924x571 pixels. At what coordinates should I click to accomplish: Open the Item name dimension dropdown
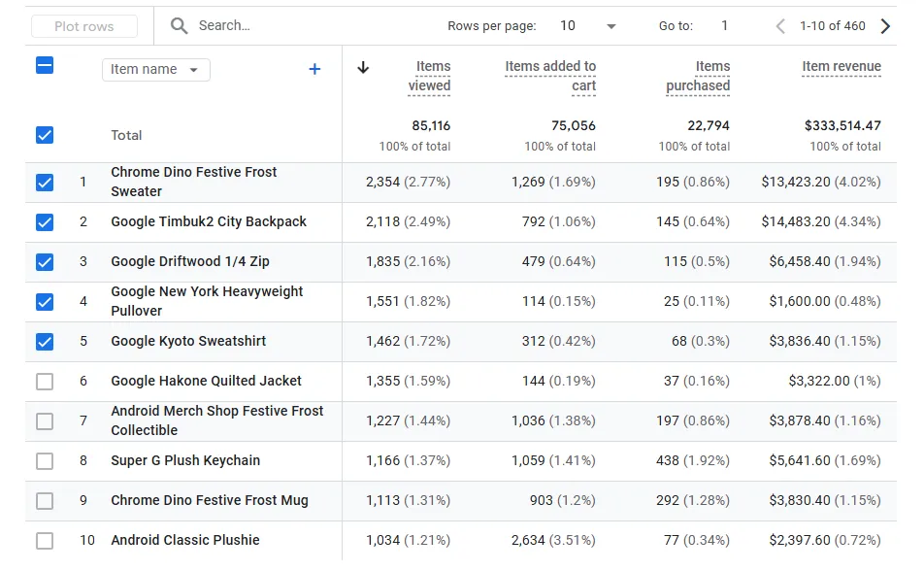click(x=155, y=70)
